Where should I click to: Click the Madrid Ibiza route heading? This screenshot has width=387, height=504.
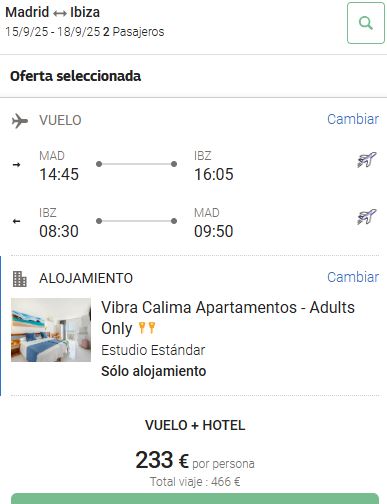[x=53, y=13]
